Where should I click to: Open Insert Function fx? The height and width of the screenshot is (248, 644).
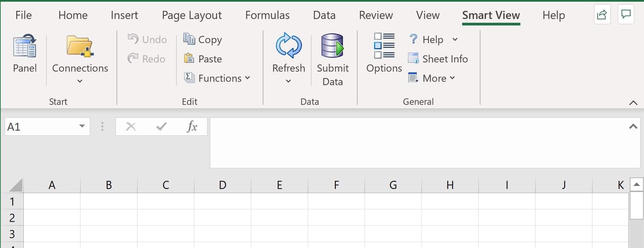pyautogui.click(x=192, y=127)
